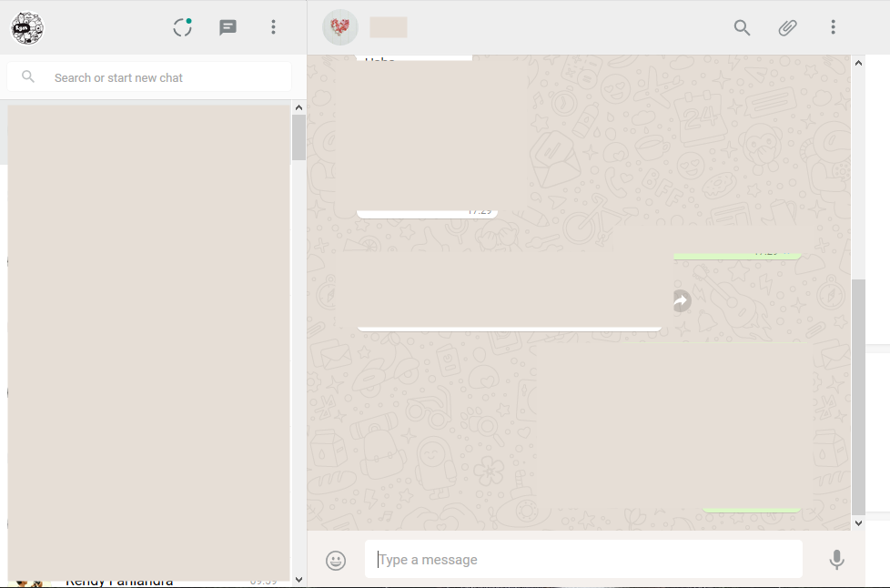The height and width of the screenshot is (588, 890).
Task: Click the conversation scrollbar thumb
Action: pyautogui.click(x=858, y=396)
